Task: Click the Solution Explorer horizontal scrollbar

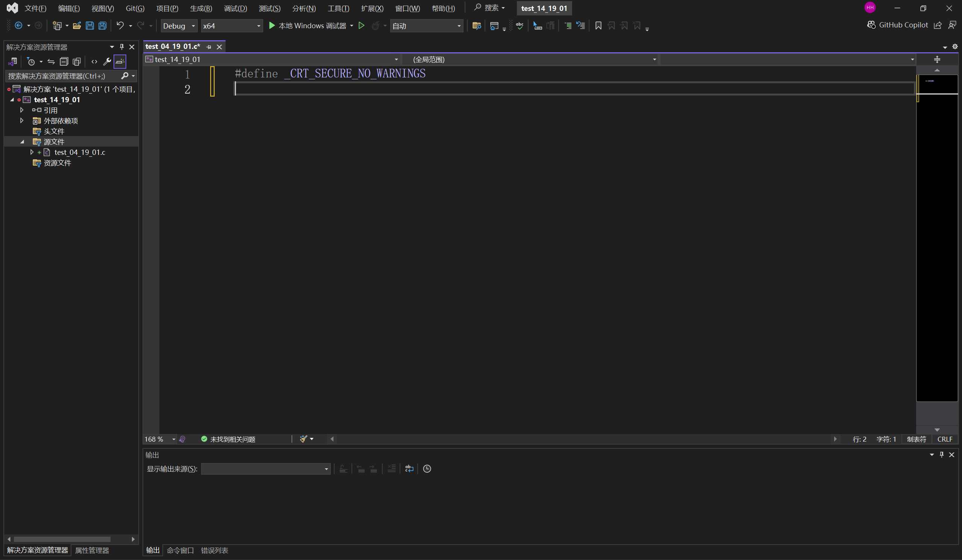Action: tap(71, 539)
